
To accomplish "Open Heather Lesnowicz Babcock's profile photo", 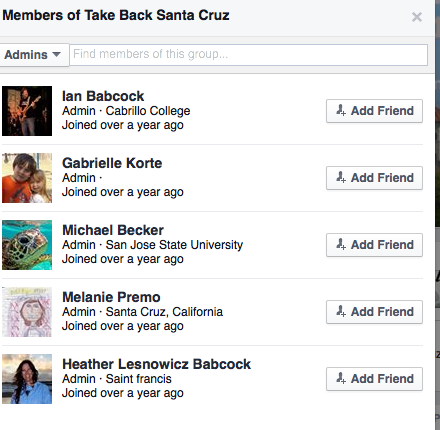I will click(x=27, y=379).
